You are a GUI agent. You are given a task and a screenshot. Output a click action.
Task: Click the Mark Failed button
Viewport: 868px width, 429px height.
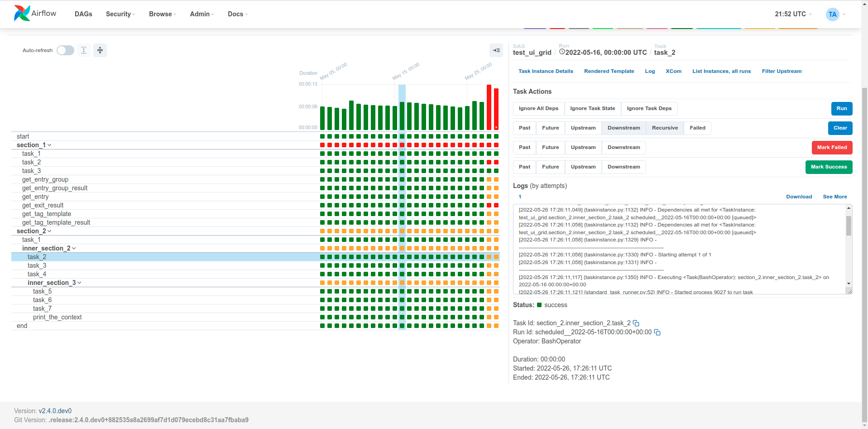click(832, 147)
